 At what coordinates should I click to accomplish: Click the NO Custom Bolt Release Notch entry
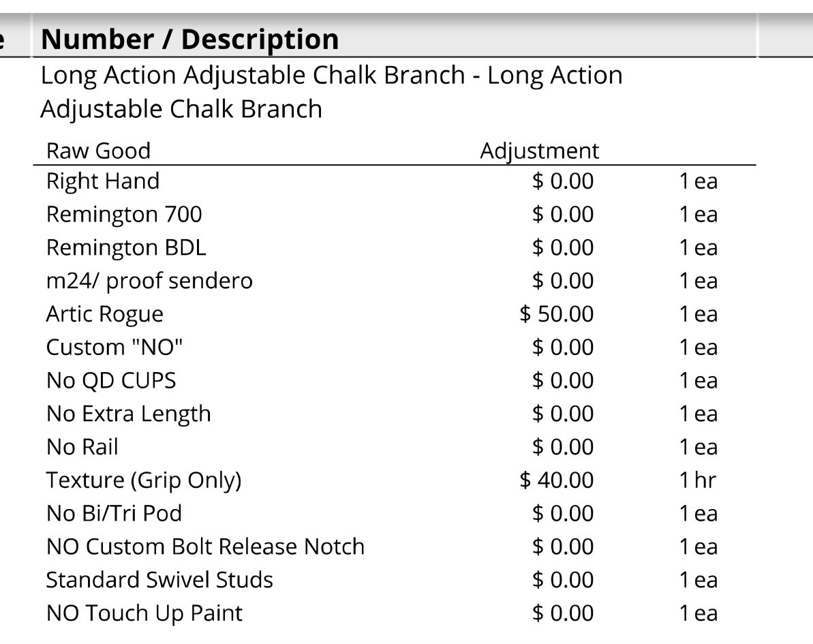click(205, 547)
